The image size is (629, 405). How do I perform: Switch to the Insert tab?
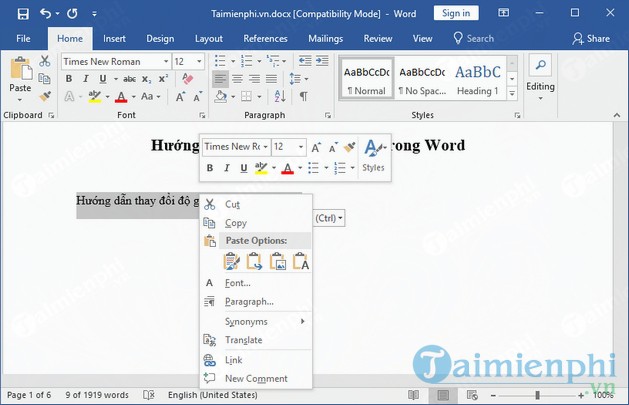tap(114, 38)
